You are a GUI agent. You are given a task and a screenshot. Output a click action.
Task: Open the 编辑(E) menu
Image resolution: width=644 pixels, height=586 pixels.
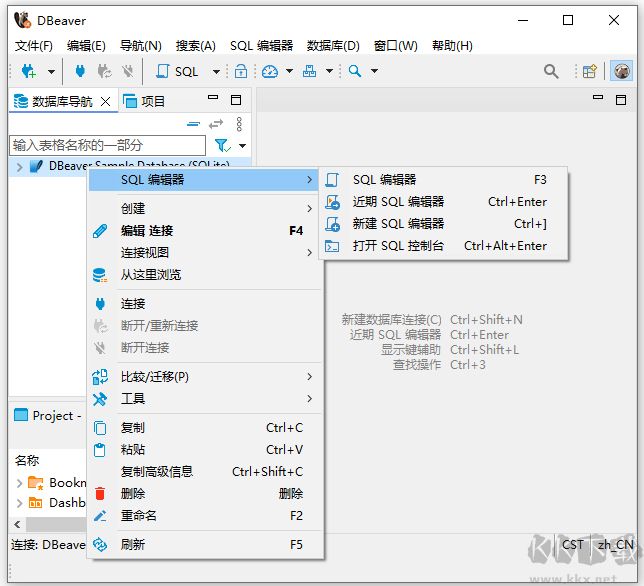[86, 46]
